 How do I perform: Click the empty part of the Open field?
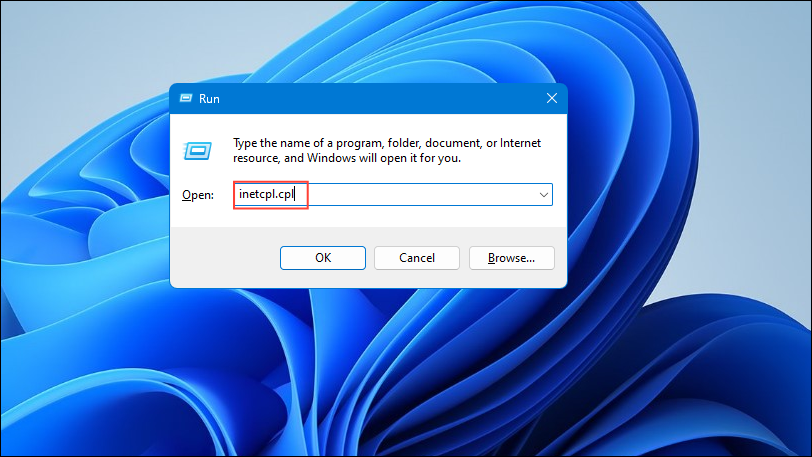419,195
